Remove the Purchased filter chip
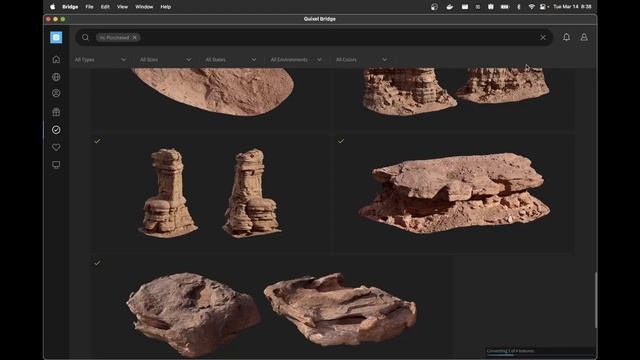 pyautogui.click(x=135, y=37)
